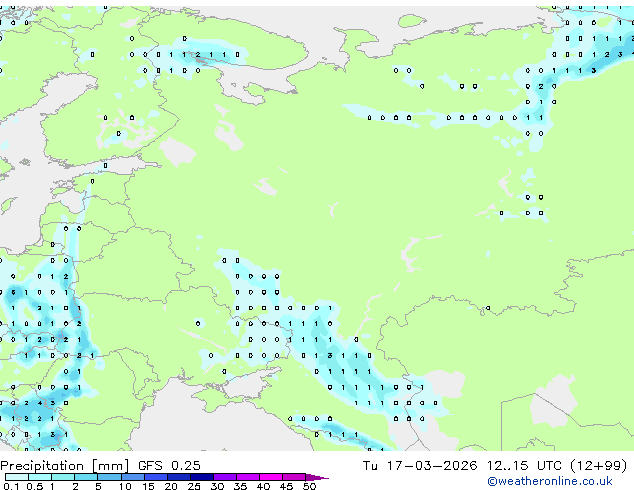Click the '10' legend scale label
The image size is (634, 490).
(x=125, y=486)
